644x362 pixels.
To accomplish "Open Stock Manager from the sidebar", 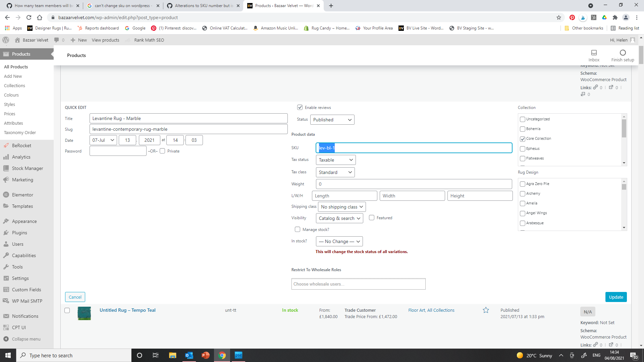I will [x=6, y=168].
